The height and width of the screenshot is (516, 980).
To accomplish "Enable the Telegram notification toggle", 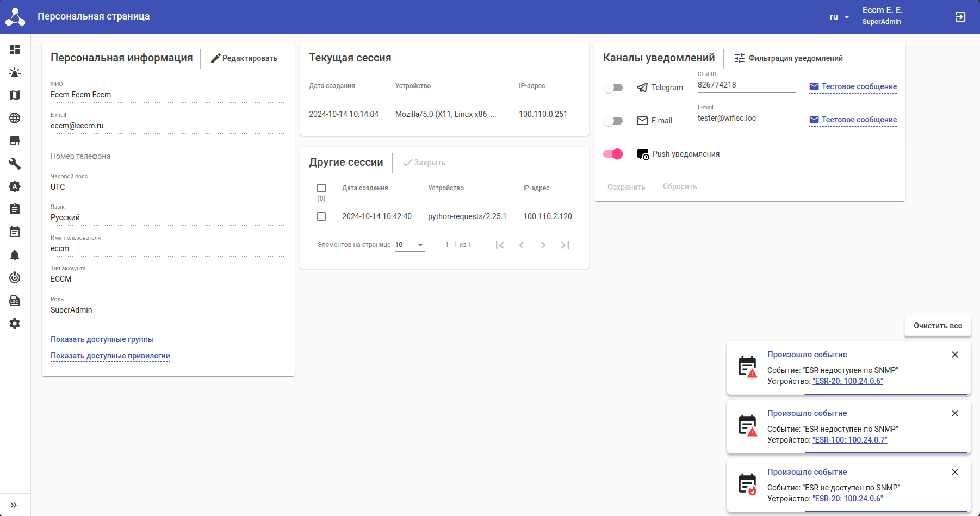I will [613, 88].
